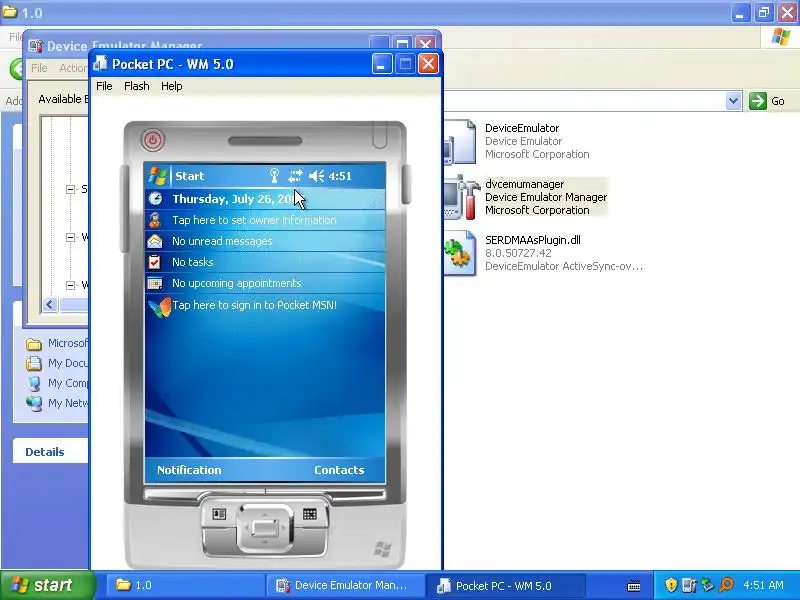Click the magnifier tray icon
This screenshot has width=800, height=600.
pyautogui.click(x=726, y=585)
